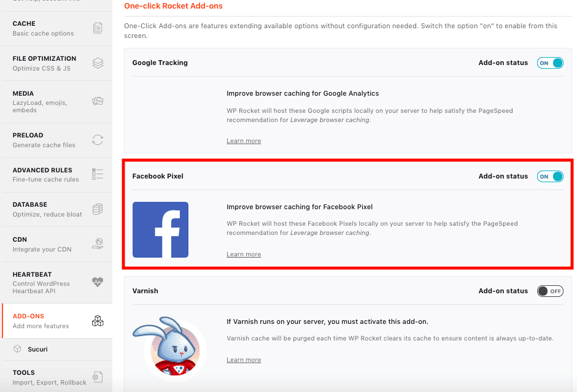The height and width of the screenshot is (392, 577).
Task: Open Learn more under Google Tracking
Action: click(244, 140)
